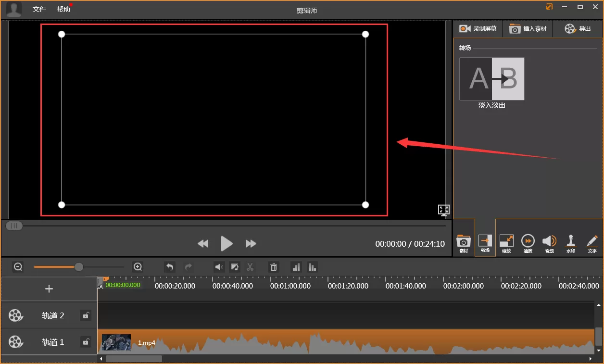Toggle the lock on 轨道 1
Screen dimensions: 604x364
pos(86,342)
